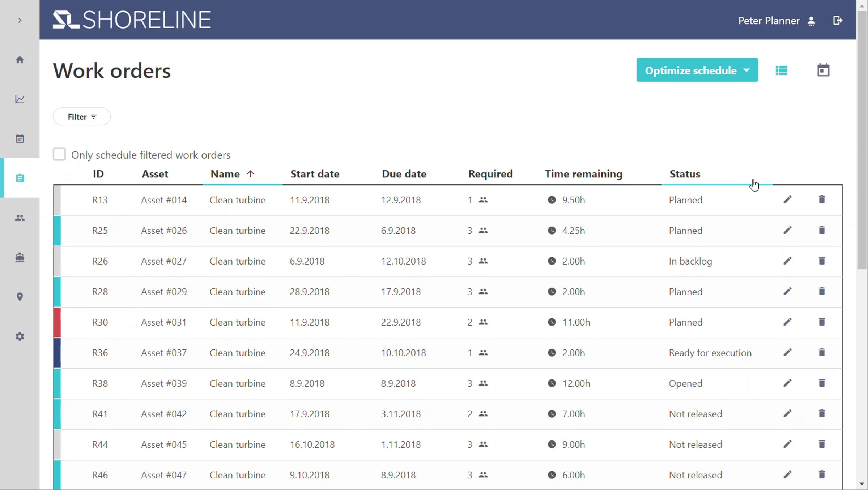
Task: Enable Only schedule filtered work orders
Action: click(59, 154)
